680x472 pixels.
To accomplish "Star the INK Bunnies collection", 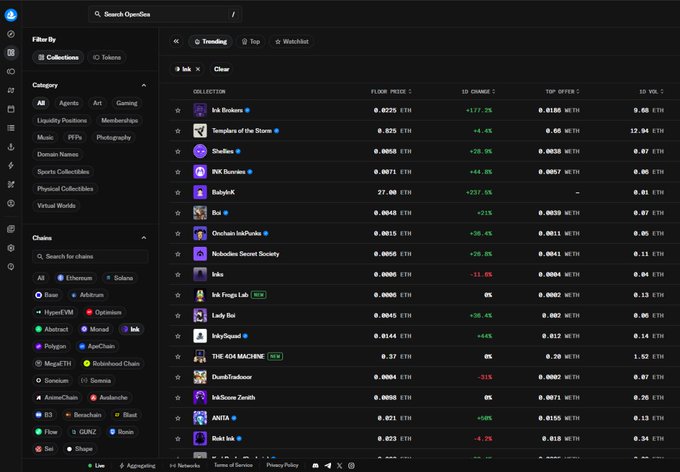I will click(178, 172).
